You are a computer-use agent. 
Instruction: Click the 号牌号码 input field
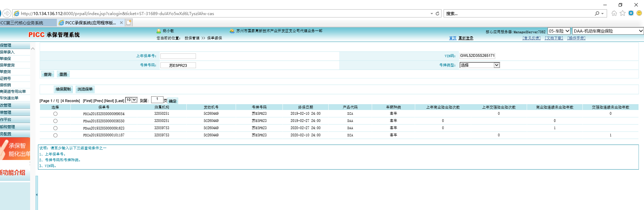pyautogui.click(x=178, y=65)
